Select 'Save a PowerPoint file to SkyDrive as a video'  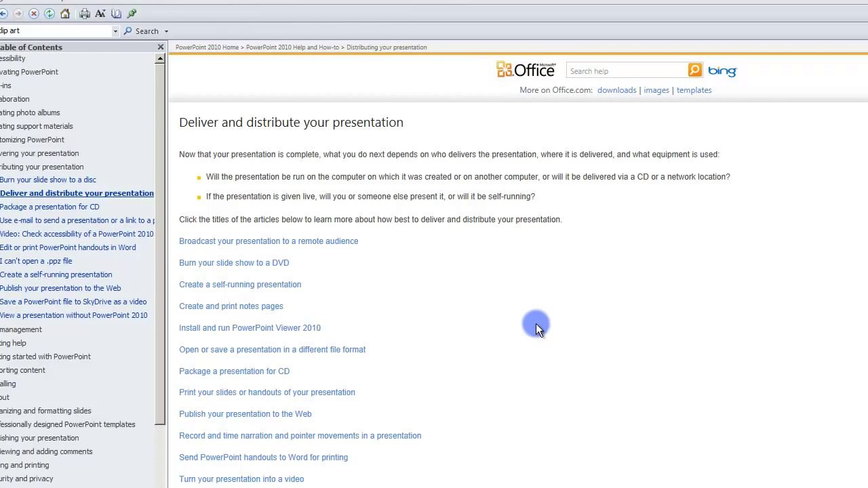point(73,302)
